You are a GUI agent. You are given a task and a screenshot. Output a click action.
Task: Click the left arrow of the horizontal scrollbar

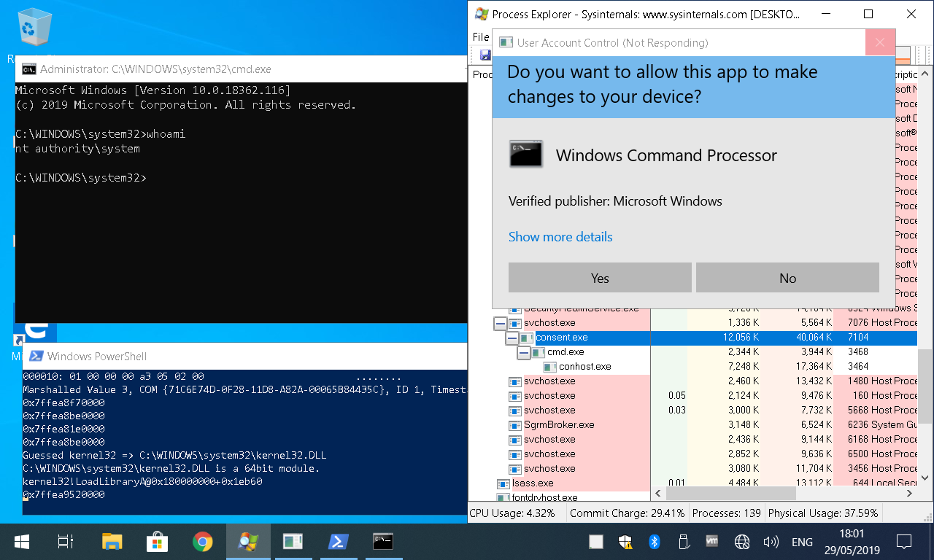(657, 495)
